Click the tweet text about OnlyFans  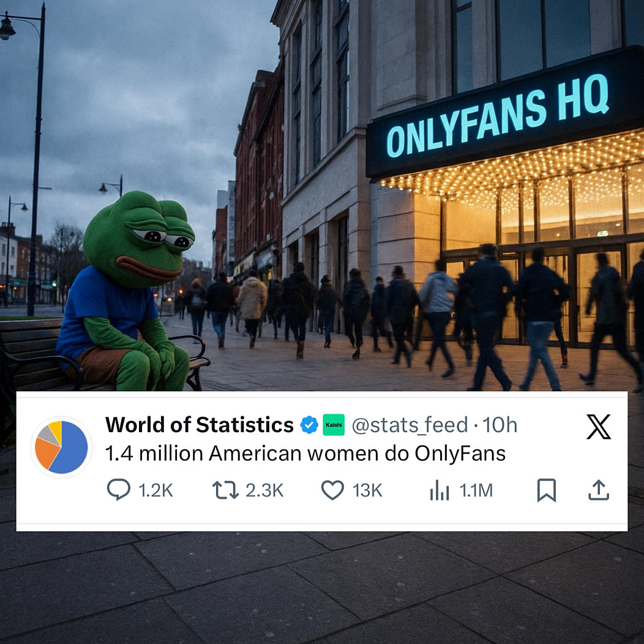(x=305, y=454)
